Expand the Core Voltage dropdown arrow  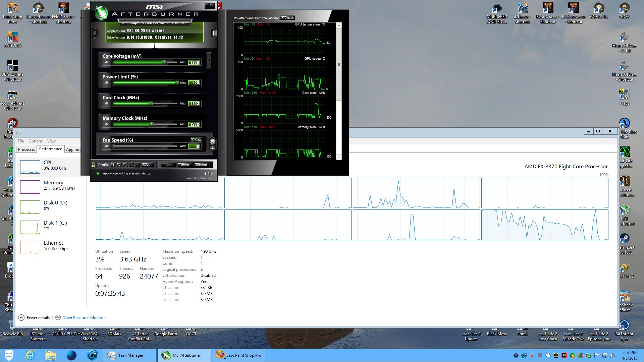point(209,61)
